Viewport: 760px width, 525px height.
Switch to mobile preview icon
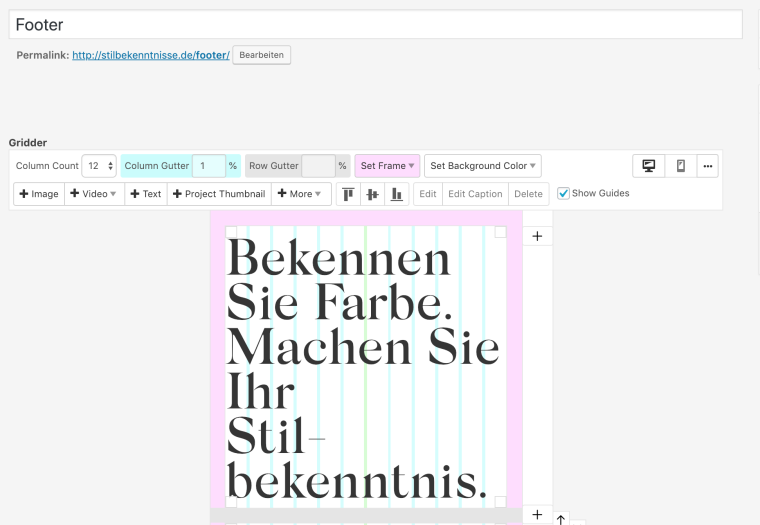pyautogui.click(x=681, y=166)
